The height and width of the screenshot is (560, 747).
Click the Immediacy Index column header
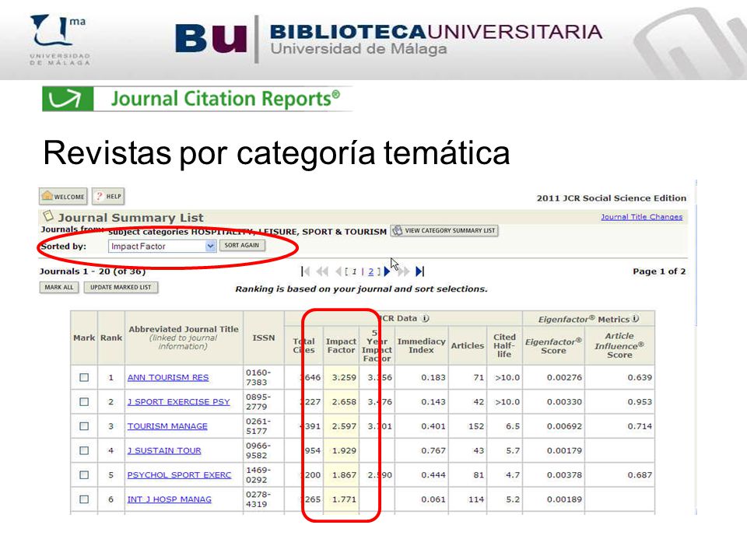tap(421, 345)
